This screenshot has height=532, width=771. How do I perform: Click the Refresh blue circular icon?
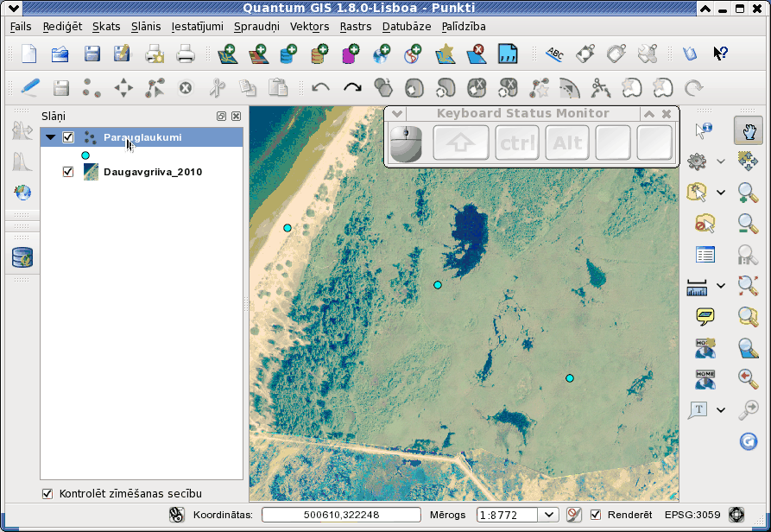[748, 441]
